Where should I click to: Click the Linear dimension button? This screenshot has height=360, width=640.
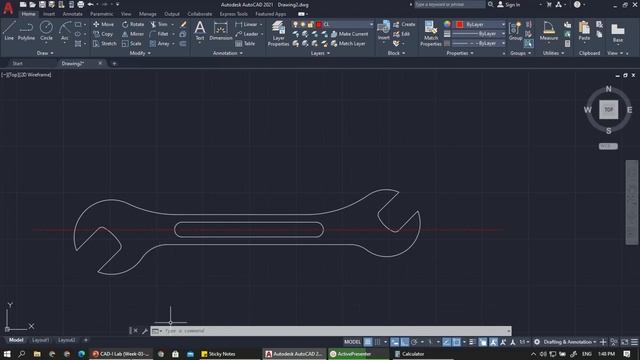click(x=246, y=24)
